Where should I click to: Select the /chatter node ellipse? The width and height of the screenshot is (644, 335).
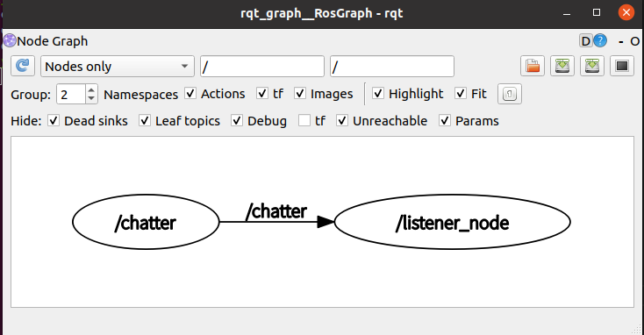pos(146,222)
